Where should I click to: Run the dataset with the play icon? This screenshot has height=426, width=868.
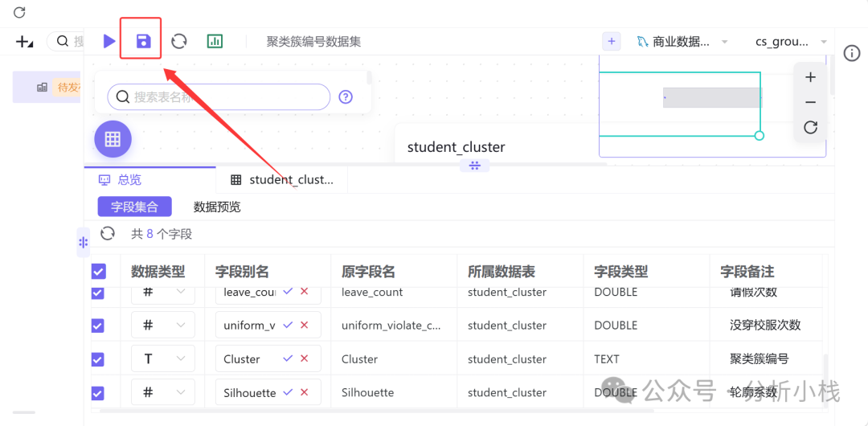(x=109, y=41)
